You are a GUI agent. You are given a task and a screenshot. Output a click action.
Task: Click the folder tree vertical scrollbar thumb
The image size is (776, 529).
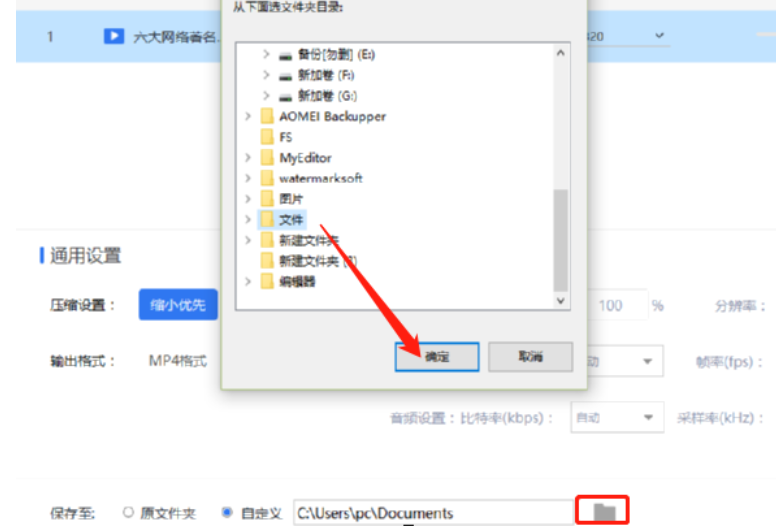[560, 241]
